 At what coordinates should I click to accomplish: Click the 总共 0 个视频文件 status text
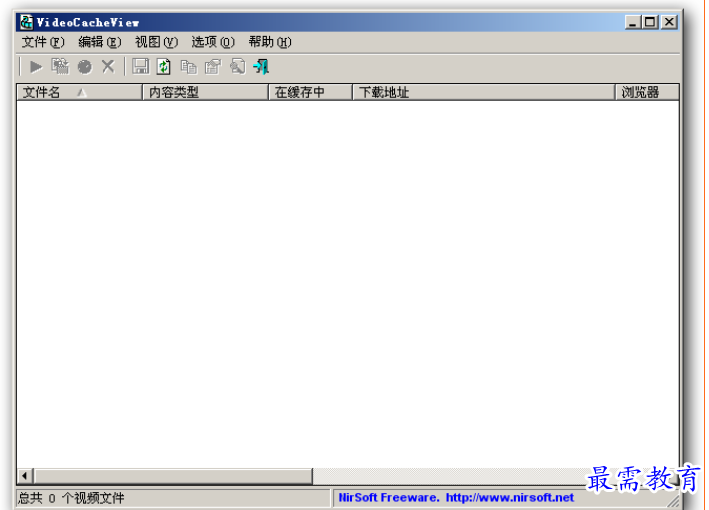coord(71,498)
